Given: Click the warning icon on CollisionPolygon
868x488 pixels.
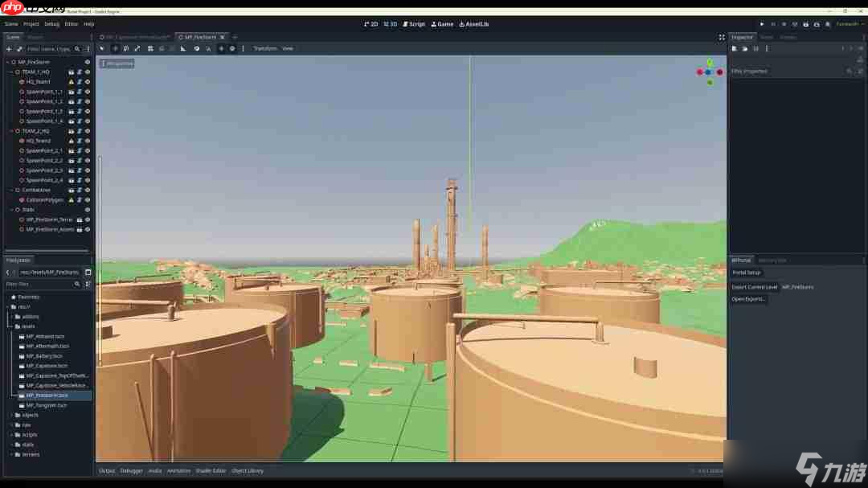Looking at the screenshot, I should click(71, 200).
